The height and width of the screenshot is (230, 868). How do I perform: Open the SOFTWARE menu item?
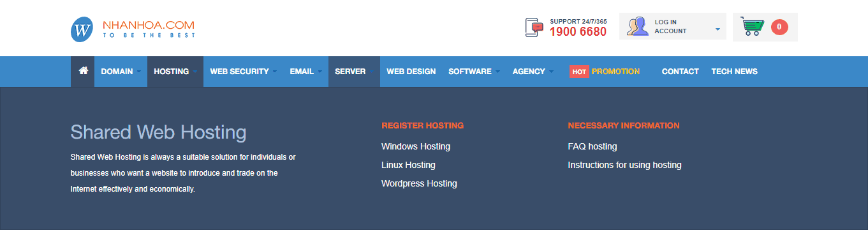coord(470,72)
